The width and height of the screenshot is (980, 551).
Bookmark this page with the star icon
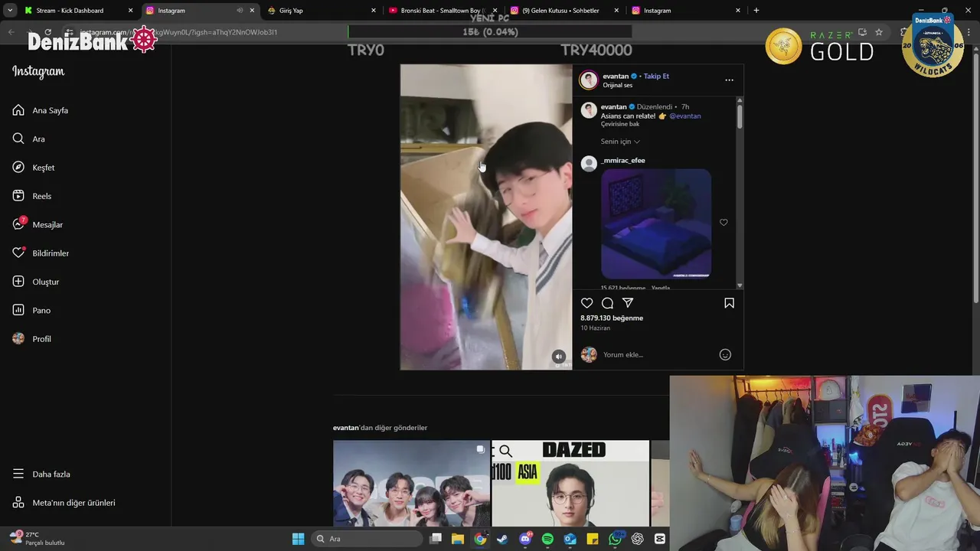click(879, 32)
